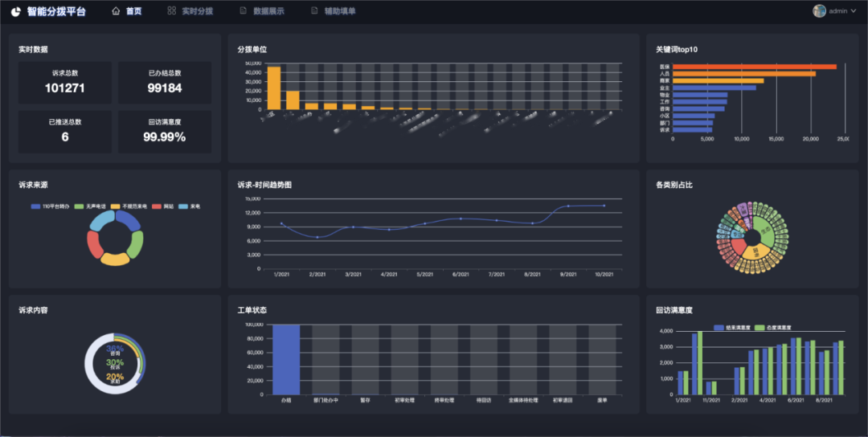868x437 pixels.
Task: Click the home icon beside 首页
Action: click(117, 11)
